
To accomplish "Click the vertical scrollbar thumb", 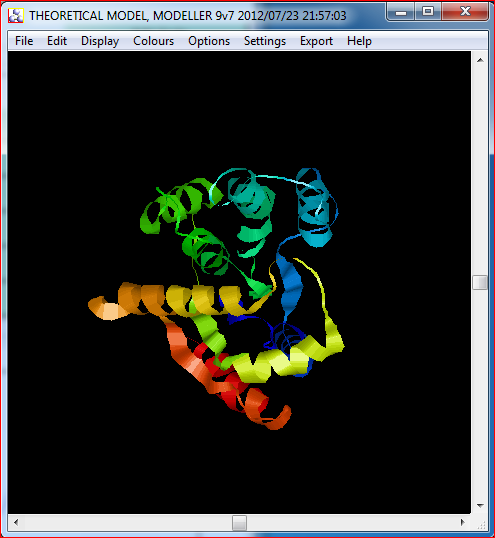I will tap(480, 282).
